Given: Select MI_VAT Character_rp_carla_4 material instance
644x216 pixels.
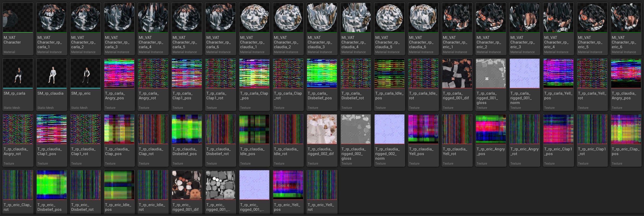Looking at the screenshot, I should click(x=153, y=29).
